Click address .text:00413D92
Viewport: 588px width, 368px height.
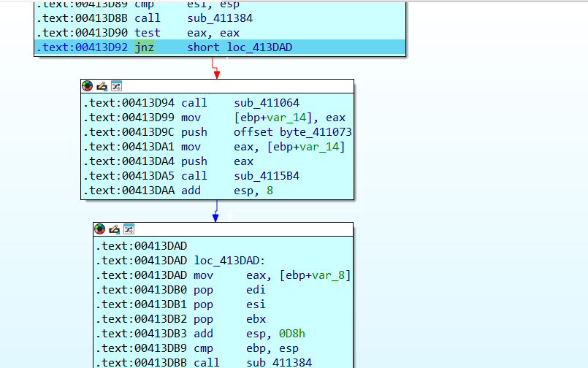click(82, 47)
